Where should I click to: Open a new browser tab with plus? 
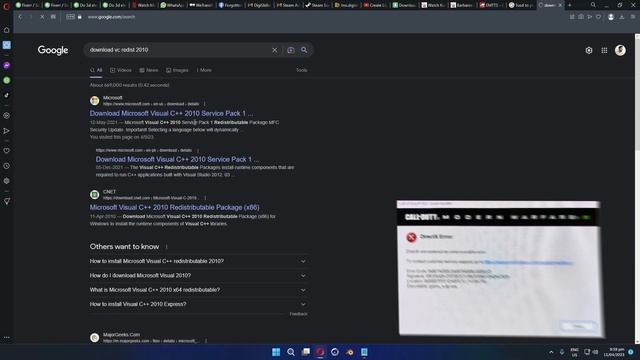pos(570,5)
